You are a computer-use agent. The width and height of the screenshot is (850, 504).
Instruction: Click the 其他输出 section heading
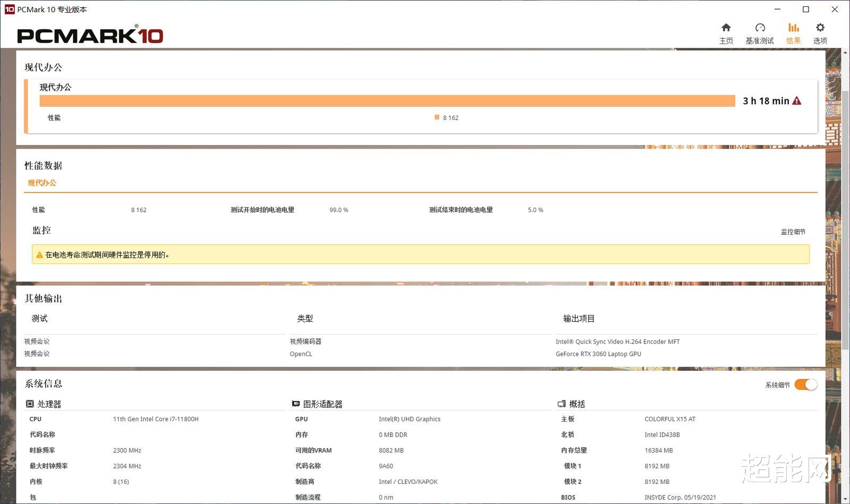click(44, 298)
